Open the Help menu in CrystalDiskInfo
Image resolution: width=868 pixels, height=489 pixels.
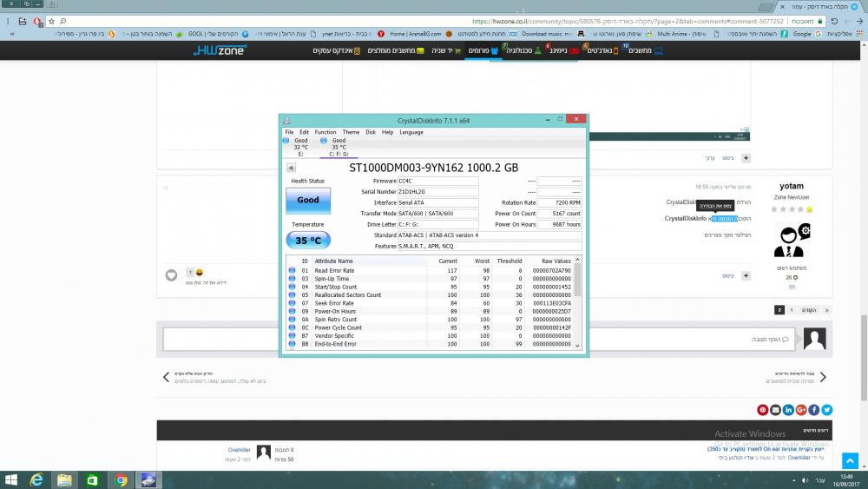[387, 132]
